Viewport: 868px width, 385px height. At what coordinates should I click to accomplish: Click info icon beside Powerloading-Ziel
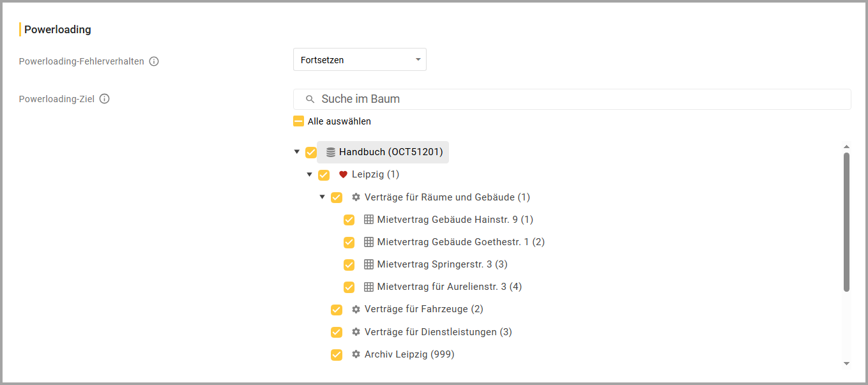[105, 99]
